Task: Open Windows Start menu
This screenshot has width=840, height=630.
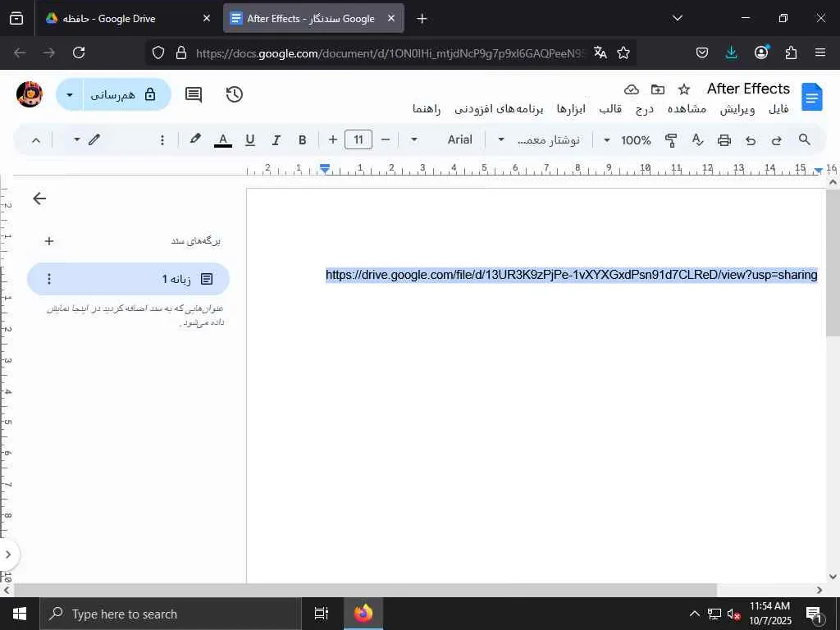Action: [20, 614]
